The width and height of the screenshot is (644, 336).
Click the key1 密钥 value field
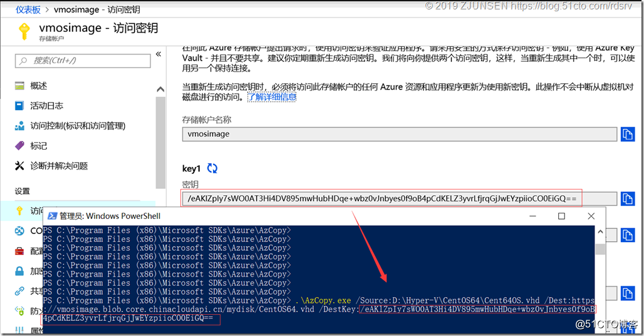[x=399, y=198]
